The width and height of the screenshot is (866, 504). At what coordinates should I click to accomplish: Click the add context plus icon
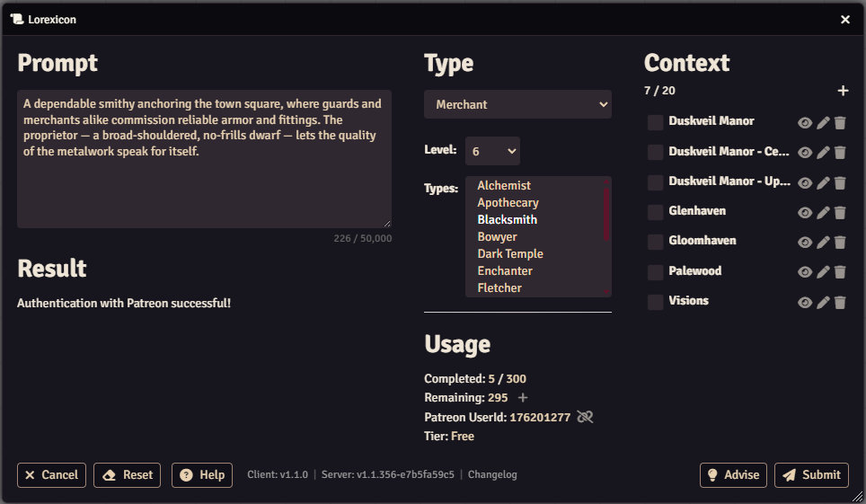(843, 91)
